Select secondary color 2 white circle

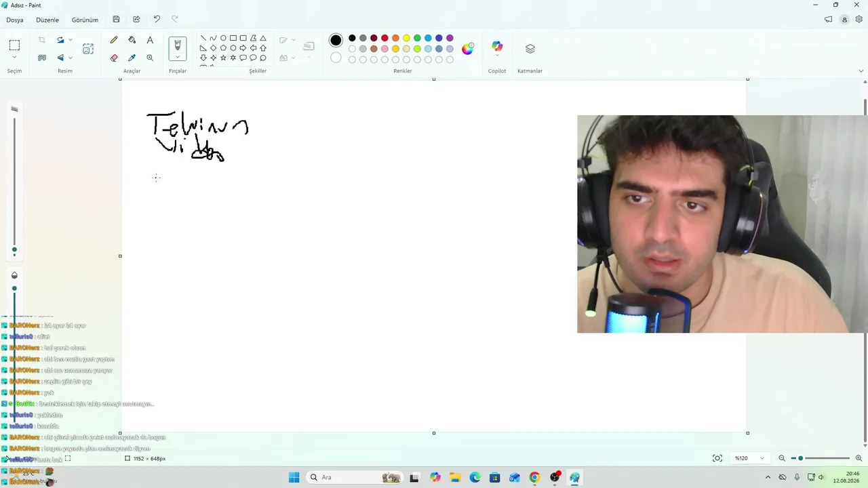pyautogui.click(x=336, y=58)
